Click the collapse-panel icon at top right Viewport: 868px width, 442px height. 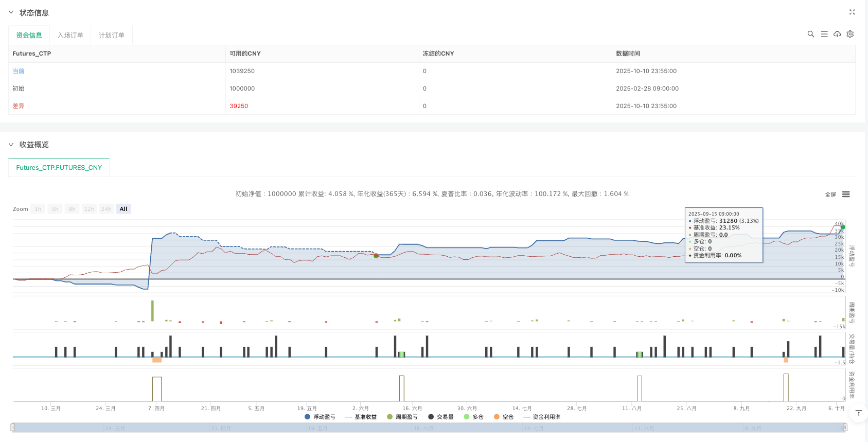tap(852, 12)
